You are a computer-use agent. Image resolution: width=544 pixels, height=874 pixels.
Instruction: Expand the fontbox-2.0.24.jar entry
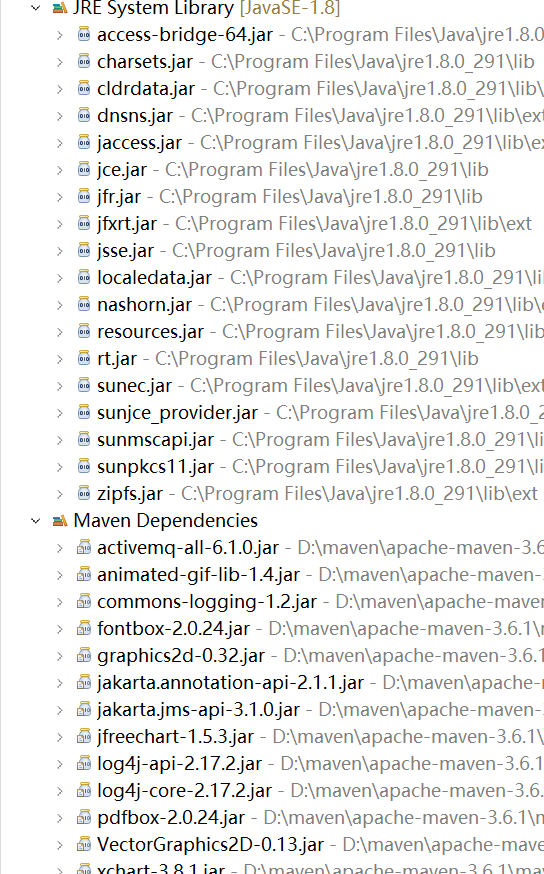[60, 629]
